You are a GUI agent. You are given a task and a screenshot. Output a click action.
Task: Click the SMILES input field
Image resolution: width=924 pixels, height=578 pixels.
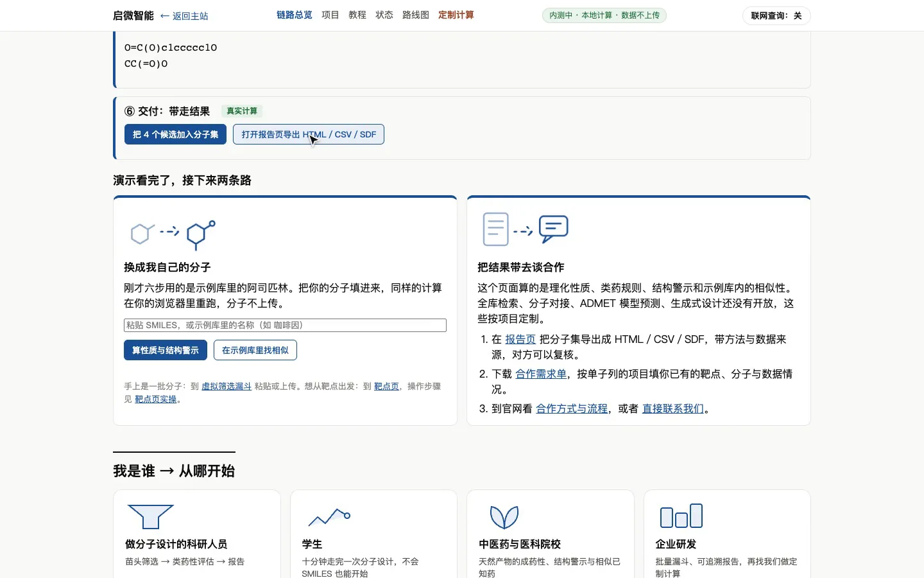[x=285, y=326]
